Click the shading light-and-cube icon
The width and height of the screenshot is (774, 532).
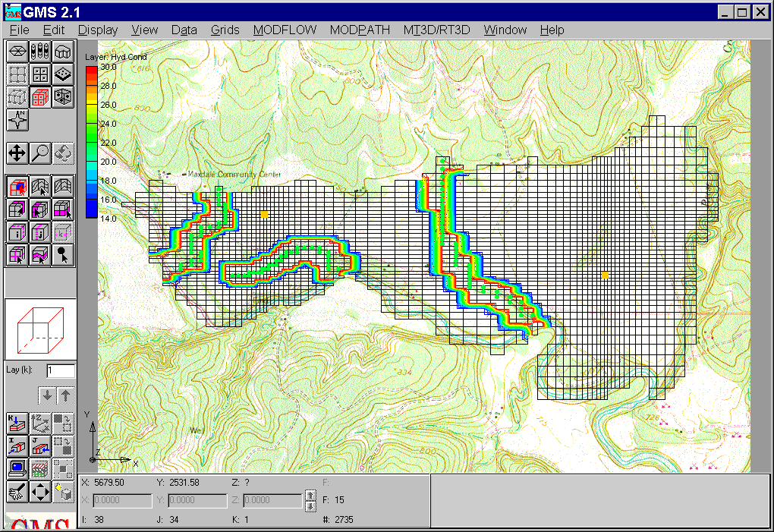coord(63,492)
